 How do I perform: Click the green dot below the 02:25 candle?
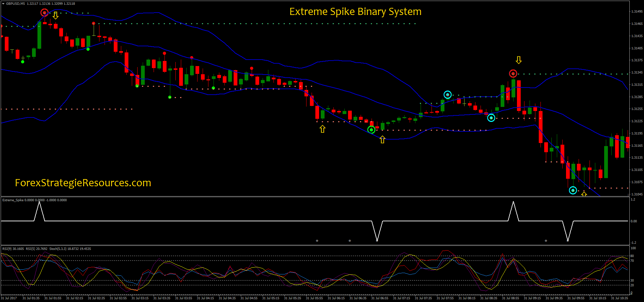[88, 49]
